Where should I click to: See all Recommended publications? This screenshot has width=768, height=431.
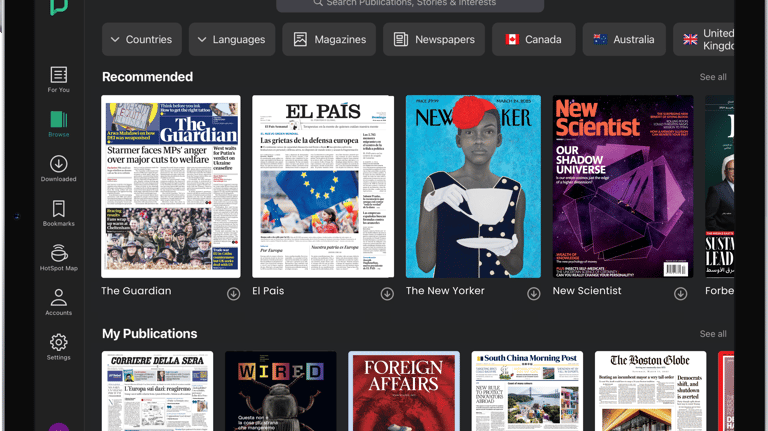(x=713, y=77)
